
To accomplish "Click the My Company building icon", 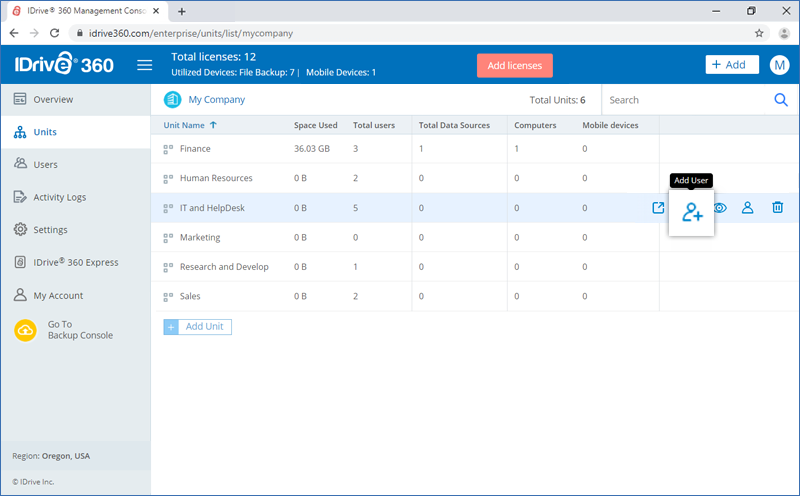I will click(172, 100).
